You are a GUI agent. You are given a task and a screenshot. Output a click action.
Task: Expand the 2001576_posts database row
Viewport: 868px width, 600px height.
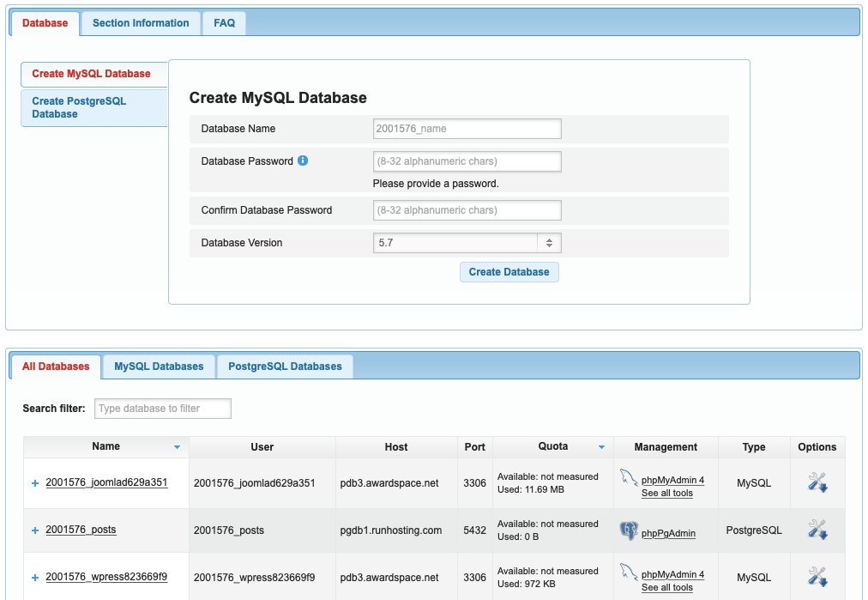[x=33, y=530]
